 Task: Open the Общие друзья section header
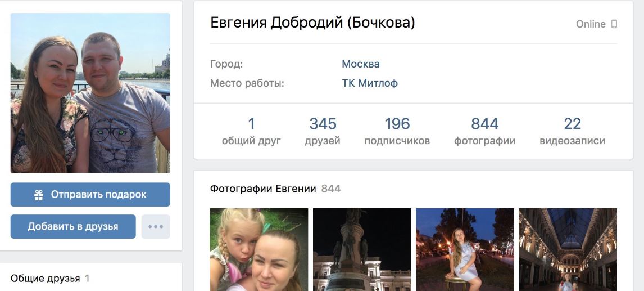click(x=45, y=278)
